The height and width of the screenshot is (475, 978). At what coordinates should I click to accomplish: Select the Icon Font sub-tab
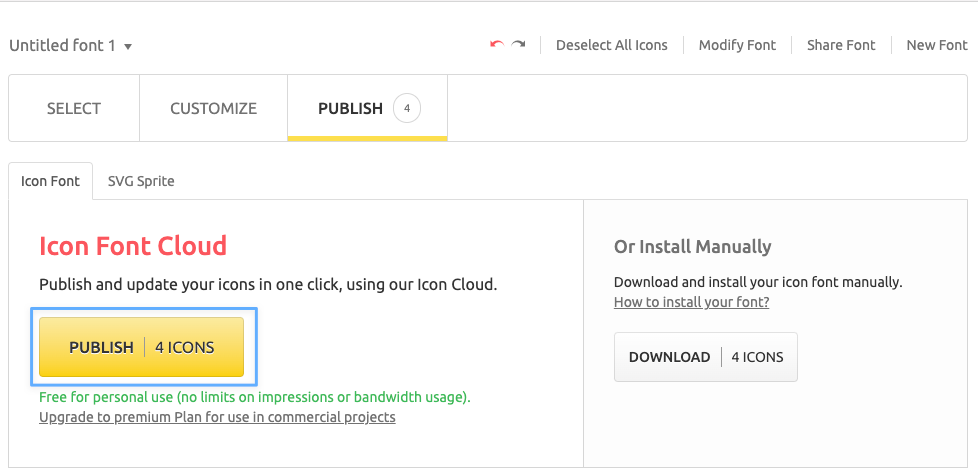(51, 181)
